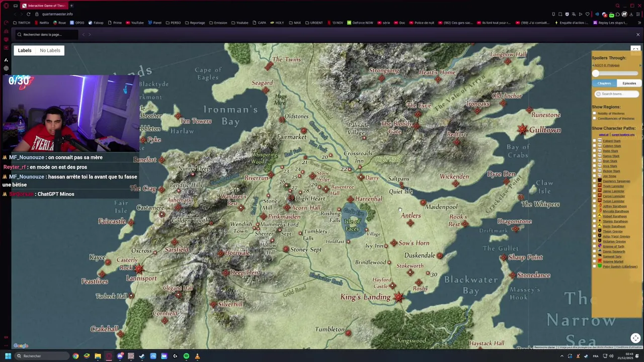Click the Search towns input
Viewport: 644px width, 362px height.
[617, 94]
